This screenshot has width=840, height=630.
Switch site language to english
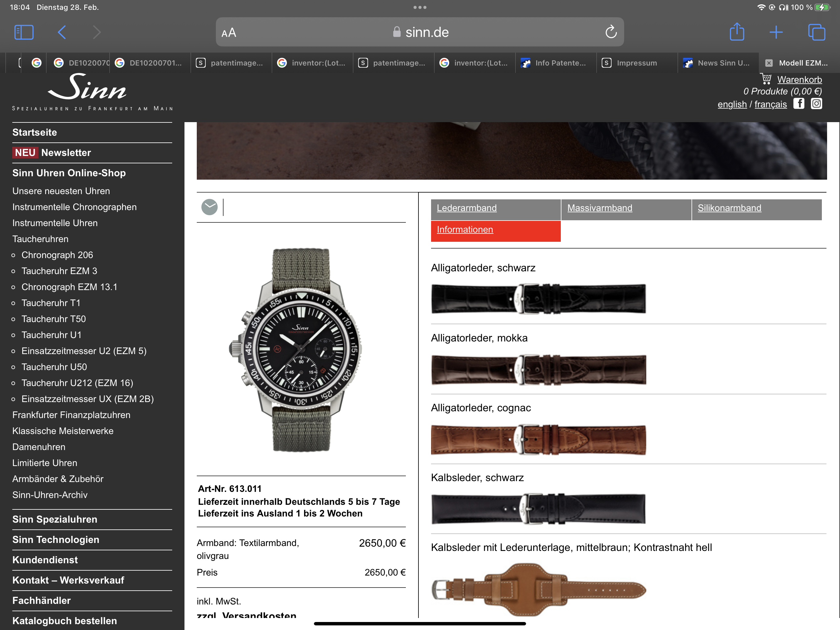[732, 105]
